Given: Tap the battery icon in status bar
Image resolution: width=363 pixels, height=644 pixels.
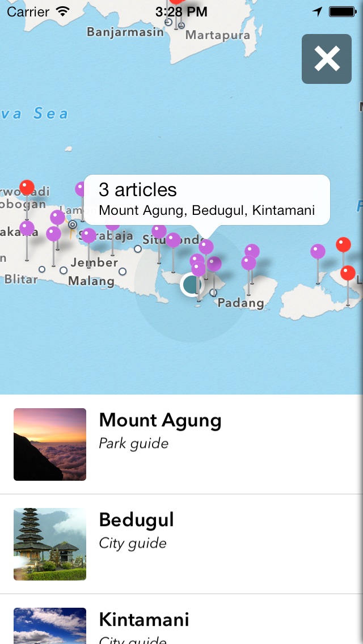Looking at the screenshot, I should coord(342,12).
